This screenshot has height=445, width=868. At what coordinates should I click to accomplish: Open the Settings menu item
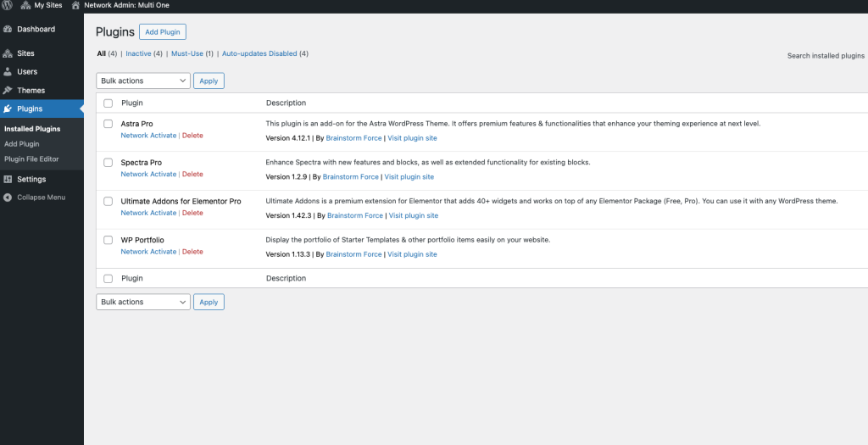pos(31,180)
